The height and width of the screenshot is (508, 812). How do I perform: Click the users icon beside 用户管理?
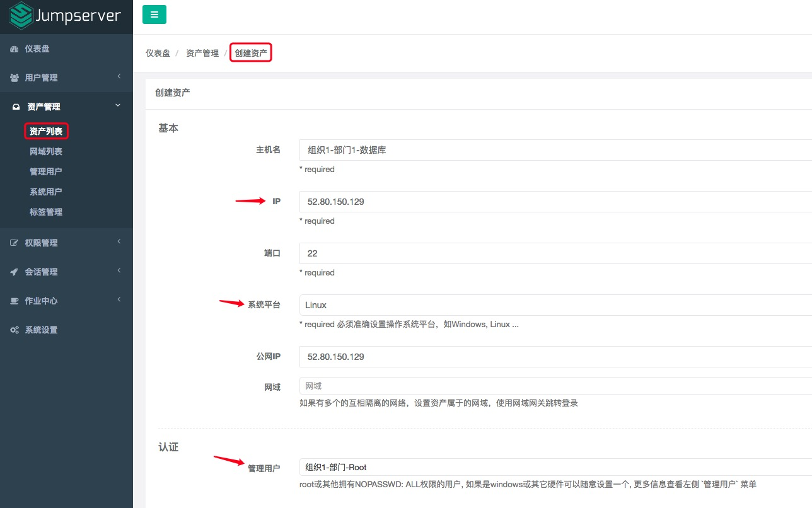click(x=14, y=78)
